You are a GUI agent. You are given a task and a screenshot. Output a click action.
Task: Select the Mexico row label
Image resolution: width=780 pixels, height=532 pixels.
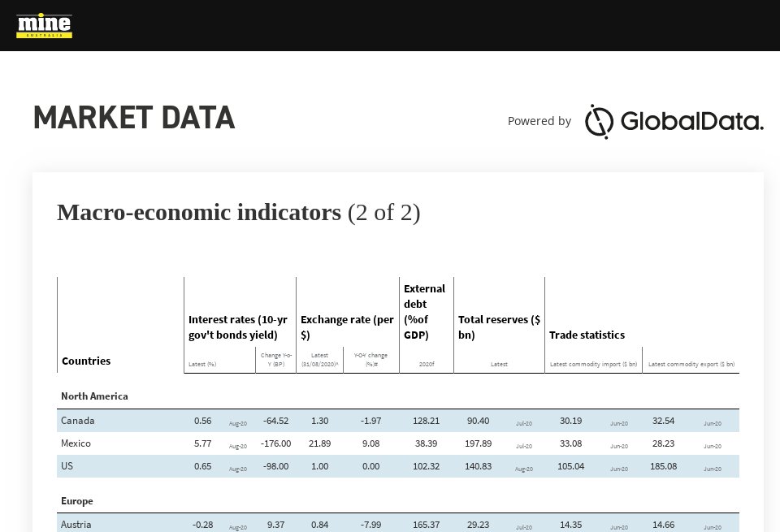point(76,443)
